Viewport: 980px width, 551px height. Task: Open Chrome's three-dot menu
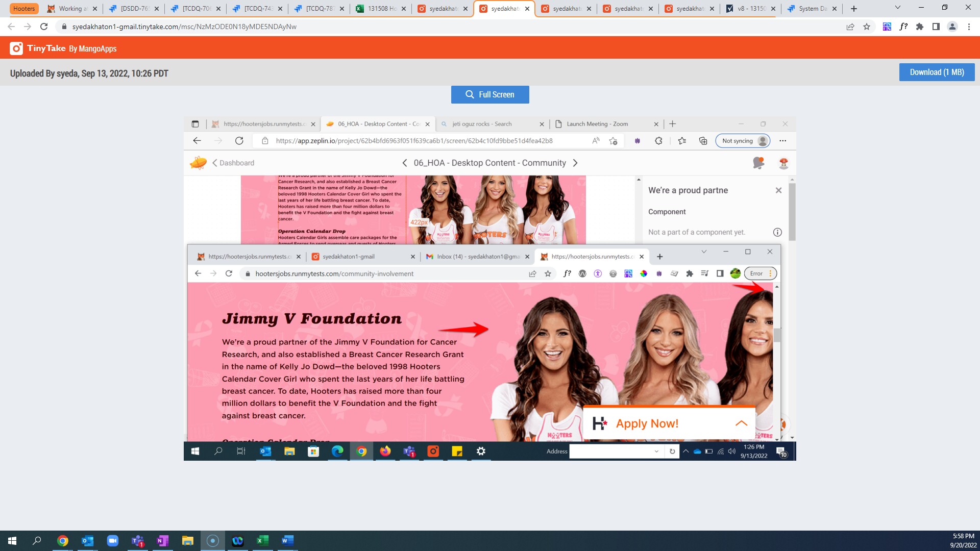[969, 27]
